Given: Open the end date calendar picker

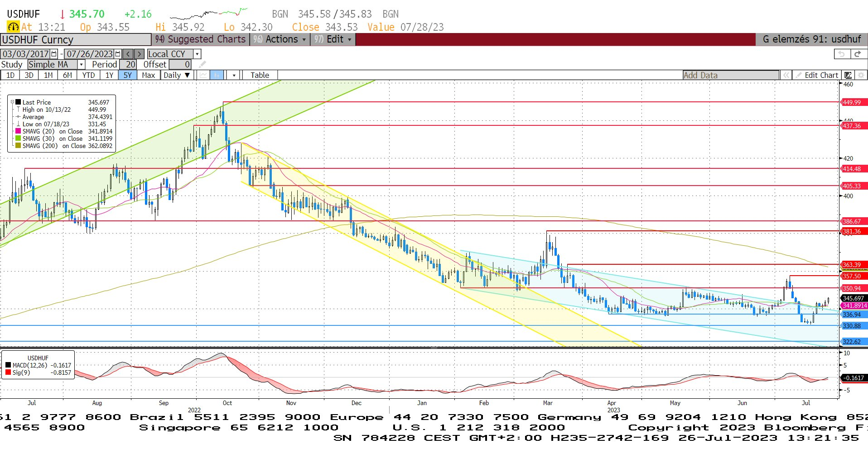Looking at the screenshot, I should click(118, 54).
